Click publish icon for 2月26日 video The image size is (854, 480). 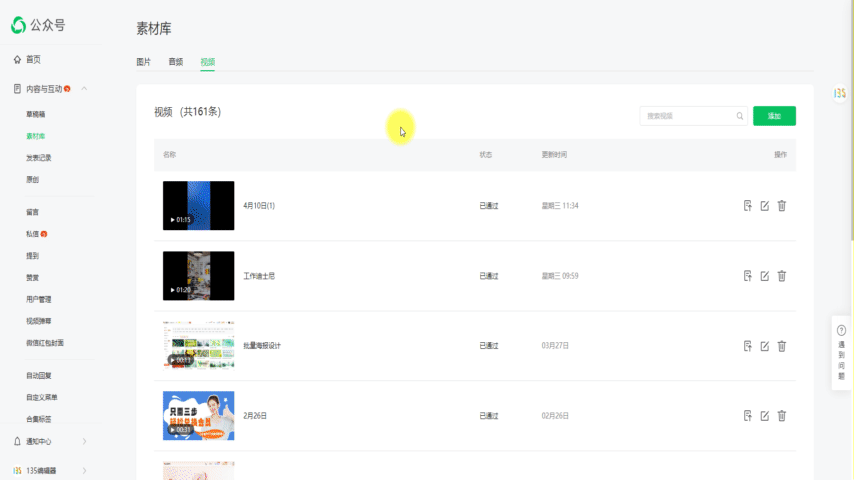click(x=748, y=416)
